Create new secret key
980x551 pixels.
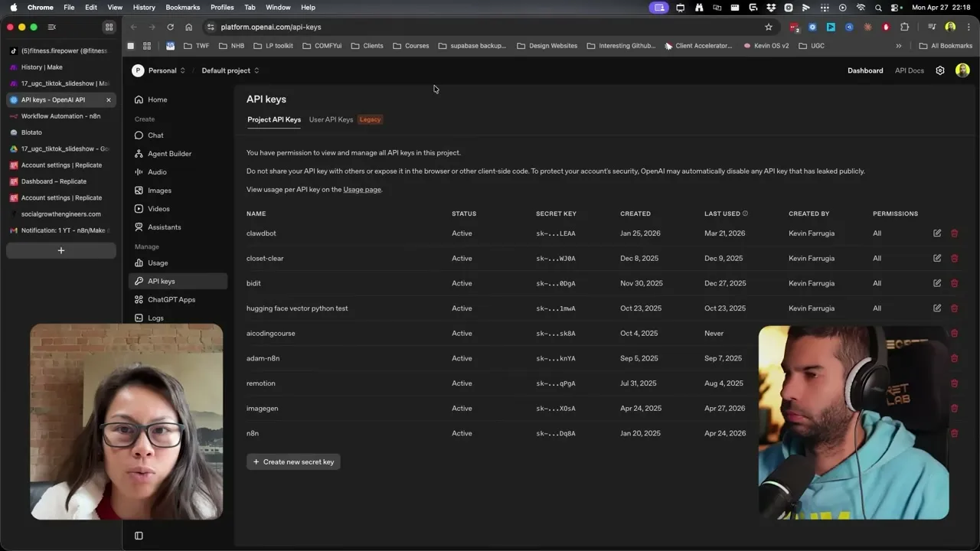point(293,462)
